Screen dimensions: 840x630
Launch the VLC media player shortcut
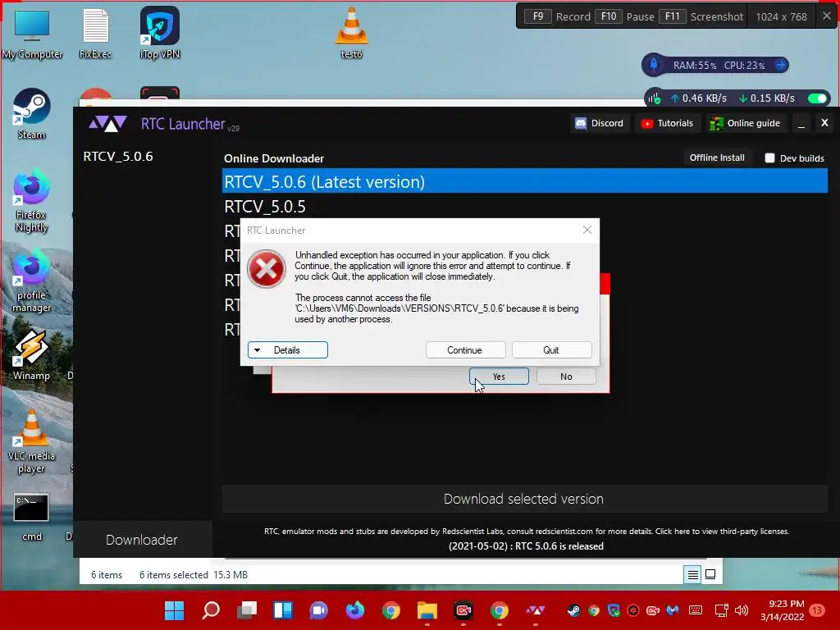pyautogui.click(x=32, y=441)
